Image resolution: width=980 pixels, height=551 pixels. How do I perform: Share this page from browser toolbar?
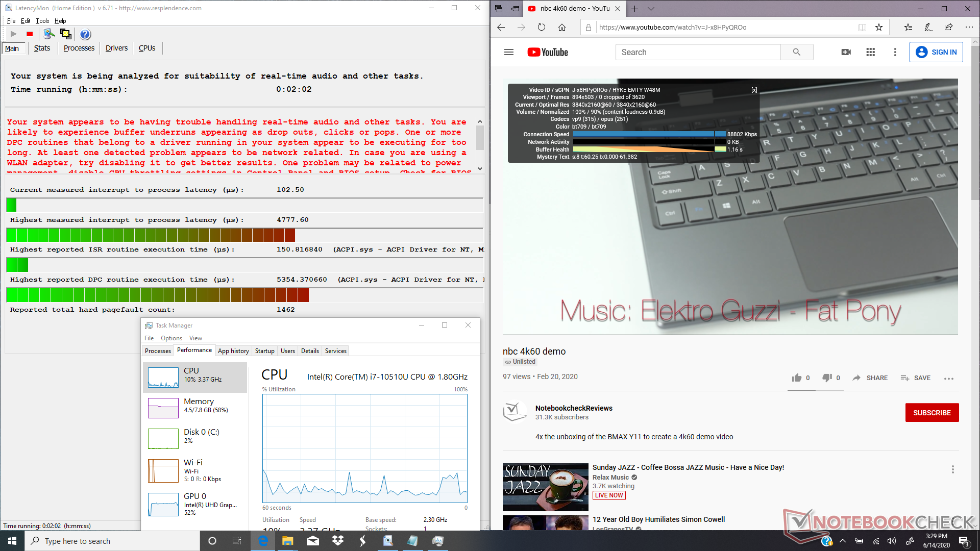(948, 28)
